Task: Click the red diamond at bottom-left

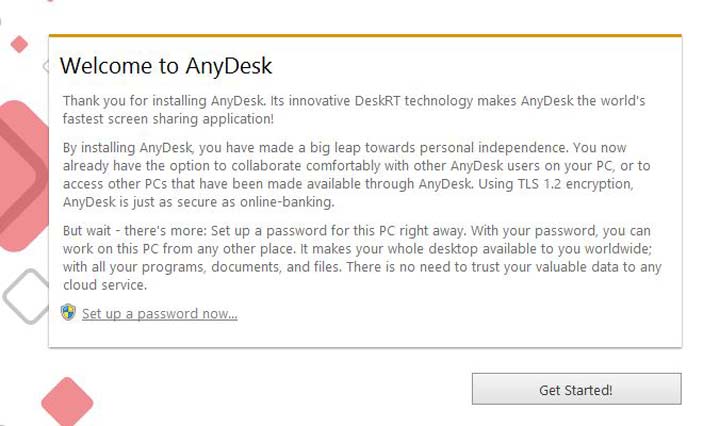Action: [66, 400]
